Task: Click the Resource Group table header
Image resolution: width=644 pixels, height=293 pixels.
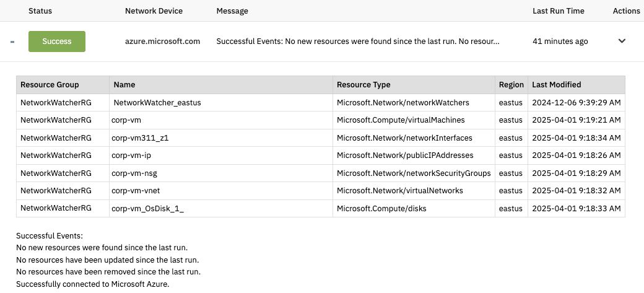Action: tap(50, 85)
